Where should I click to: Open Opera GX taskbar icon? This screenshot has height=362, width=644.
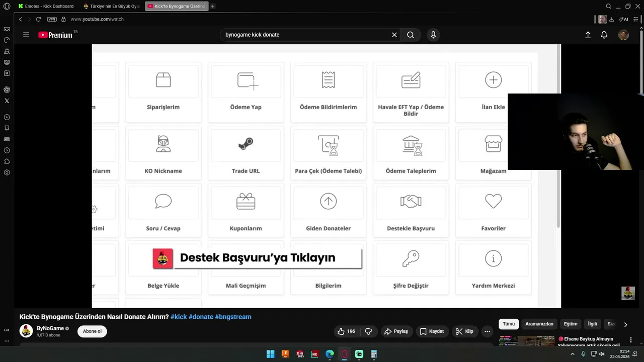tap(345, 354)
